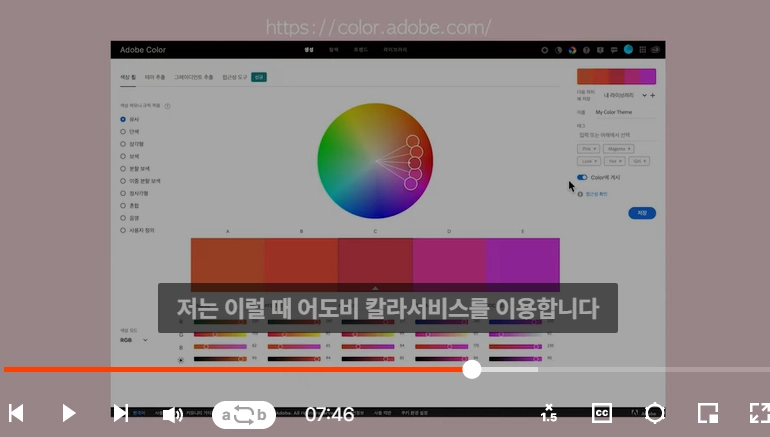Skip to the previous video
Viewport: 770px width, 437px height.
point(16,413)
